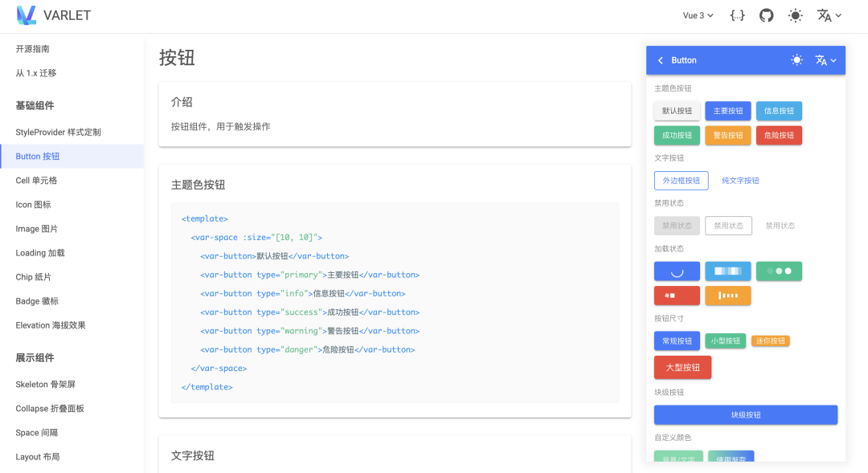
Task: Select 'Cell 单元格' in the sidebar
Action: pos(38,180)
